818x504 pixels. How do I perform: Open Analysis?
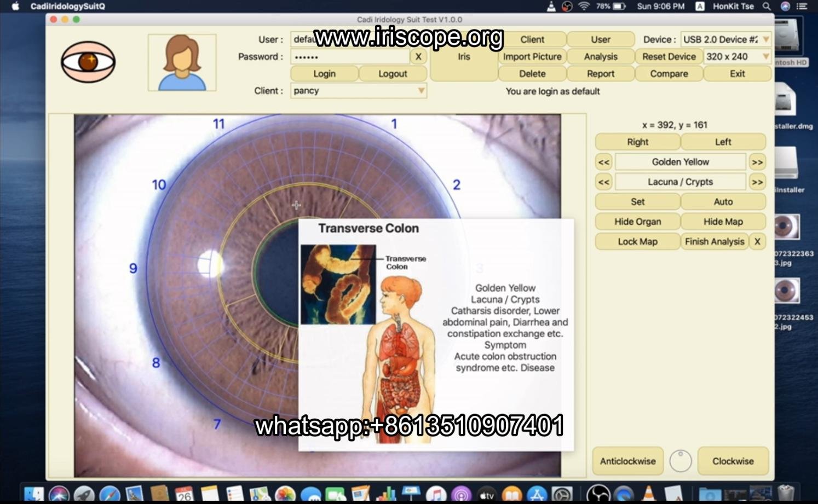coord(601,56)
